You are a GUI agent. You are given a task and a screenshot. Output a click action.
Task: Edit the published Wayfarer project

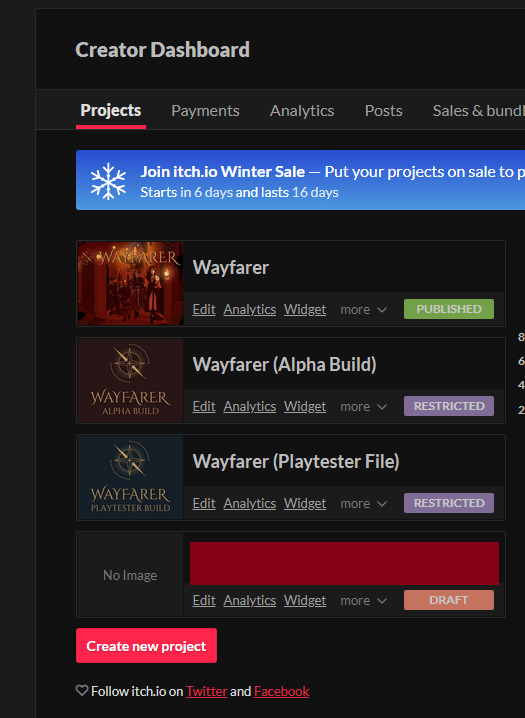click(204, 310)
